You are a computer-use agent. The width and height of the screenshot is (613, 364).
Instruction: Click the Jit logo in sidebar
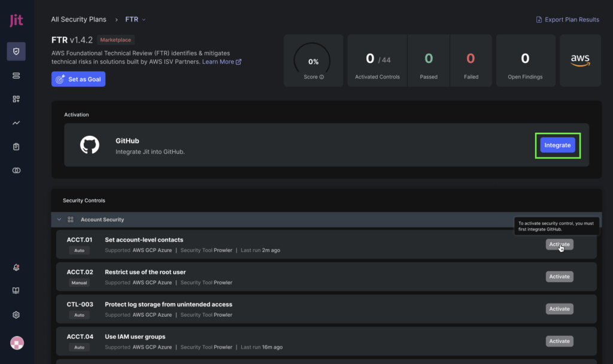pyautogui.click(x=16, y=20)
